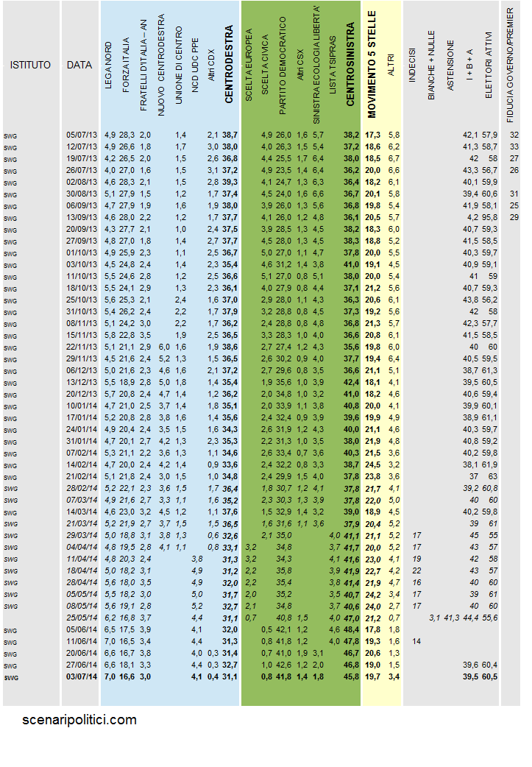The height and width of the screenshot is (767, 532).
Task: Select the MOVIMENTO 5 STELLE header
Action: 372,65
